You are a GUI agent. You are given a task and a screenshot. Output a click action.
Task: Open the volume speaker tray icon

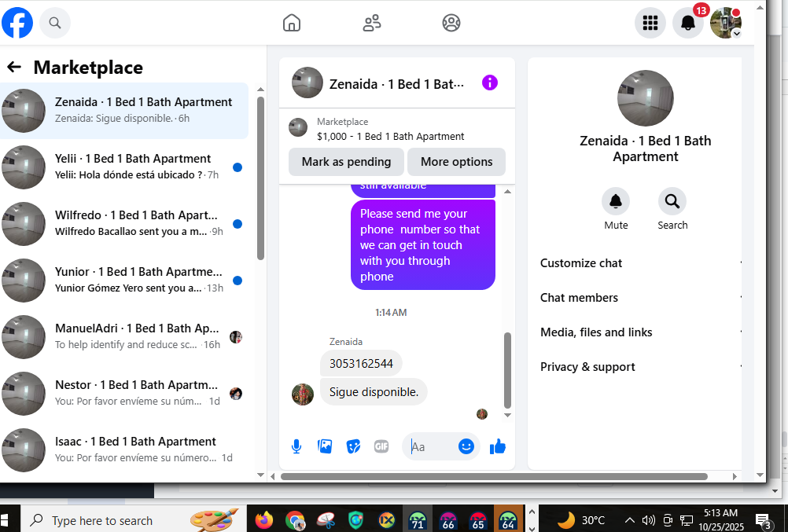[649, 520]
